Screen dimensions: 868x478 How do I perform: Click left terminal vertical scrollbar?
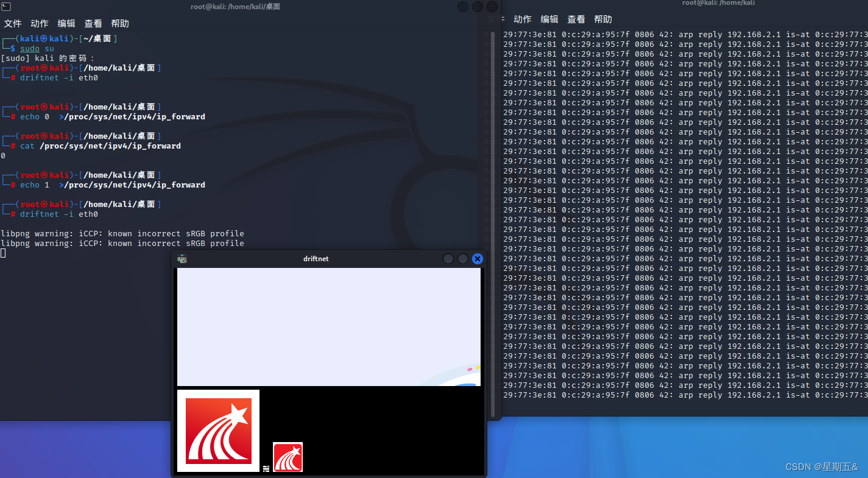click(493, 224)
